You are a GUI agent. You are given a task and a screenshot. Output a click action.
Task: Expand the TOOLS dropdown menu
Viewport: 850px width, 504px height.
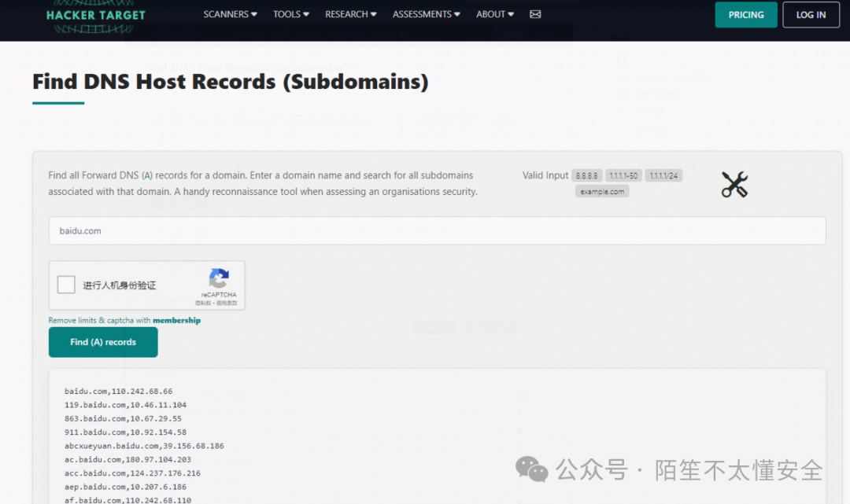[x=290, y=14]
